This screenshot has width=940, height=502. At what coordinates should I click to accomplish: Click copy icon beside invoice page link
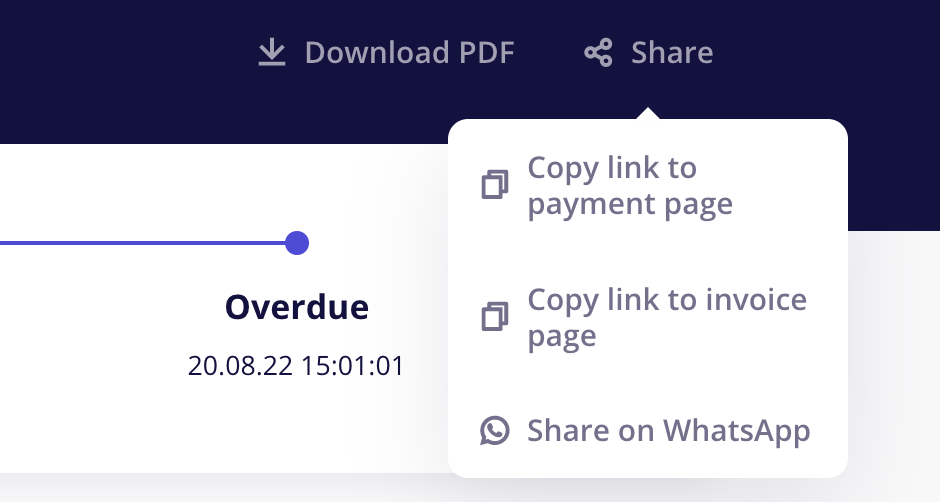pyautogui.click(x=495, y=316)
